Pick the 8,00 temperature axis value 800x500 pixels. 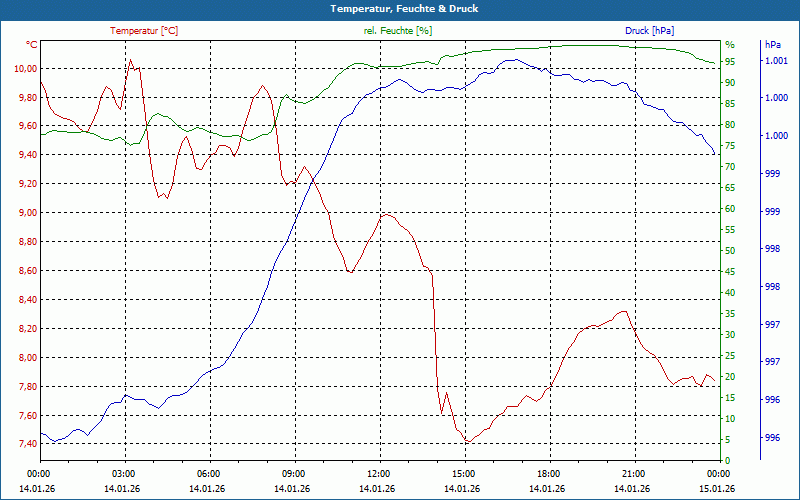click(28, 358)
